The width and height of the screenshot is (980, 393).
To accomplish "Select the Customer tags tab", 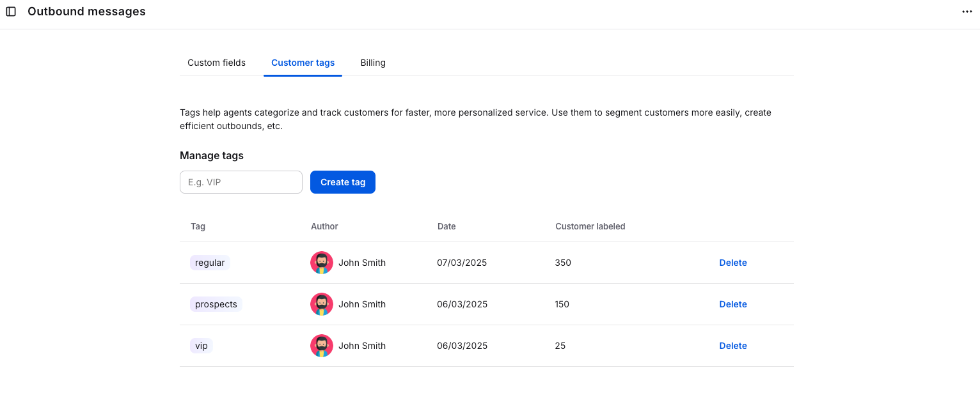I will click(303, 63).
